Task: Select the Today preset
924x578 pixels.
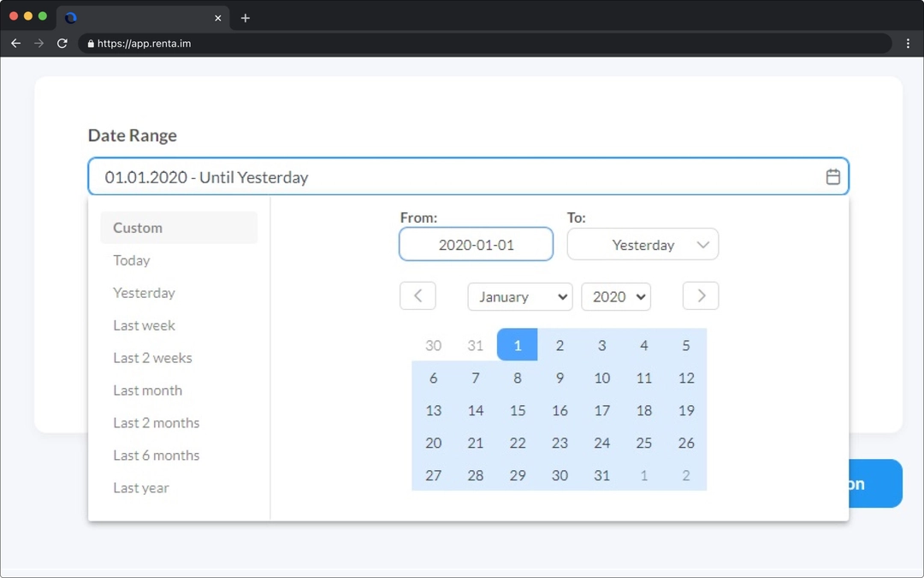Action: click(x=132, y=260)
